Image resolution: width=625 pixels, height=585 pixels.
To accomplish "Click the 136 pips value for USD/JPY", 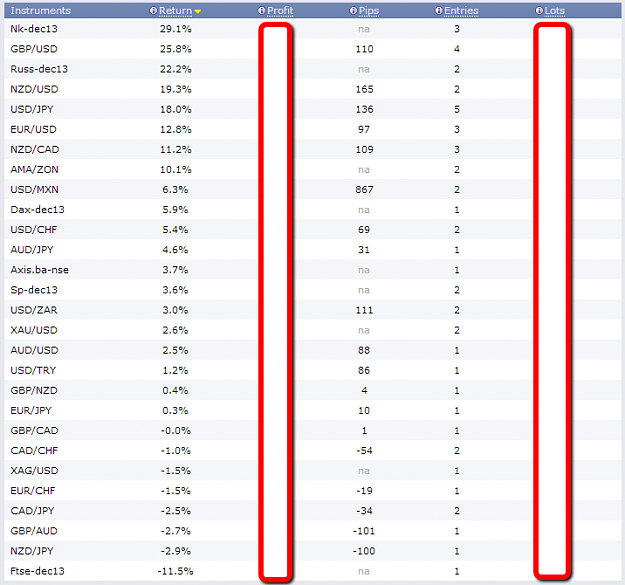I will (x=364, y=109).
